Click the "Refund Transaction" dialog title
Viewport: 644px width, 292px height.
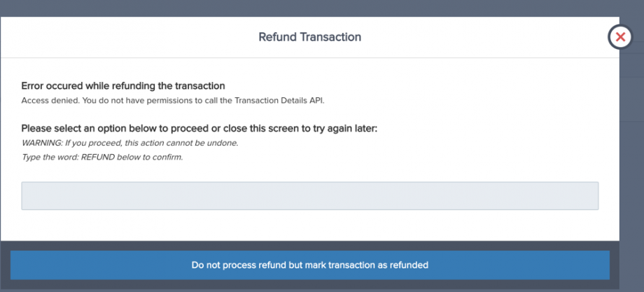[x=309, y=36]
